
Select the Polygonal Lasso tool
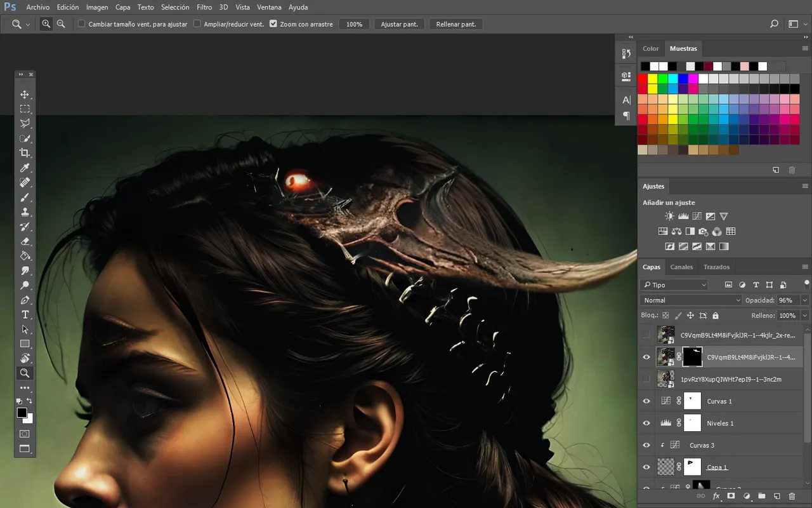[25, 124]
